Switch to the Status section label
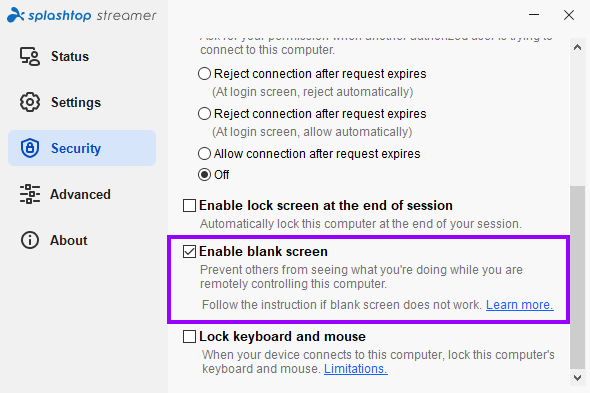 [70, 56]
